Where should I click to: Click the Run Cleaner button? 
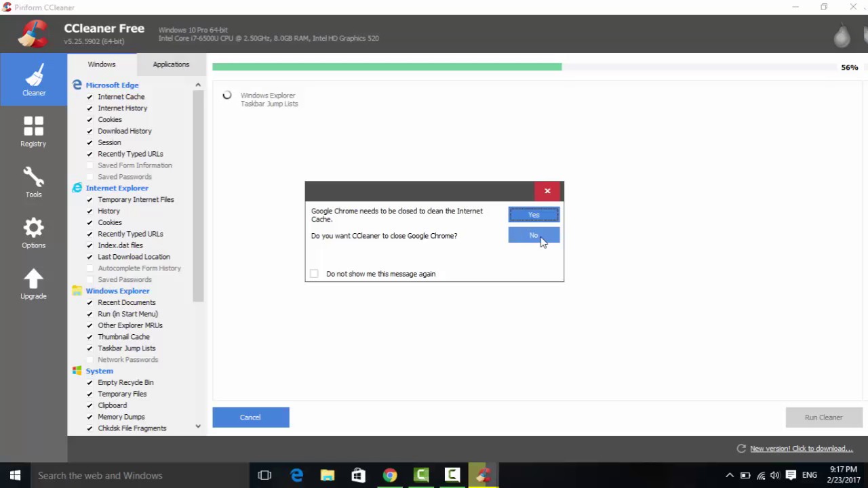pos(823,418)
